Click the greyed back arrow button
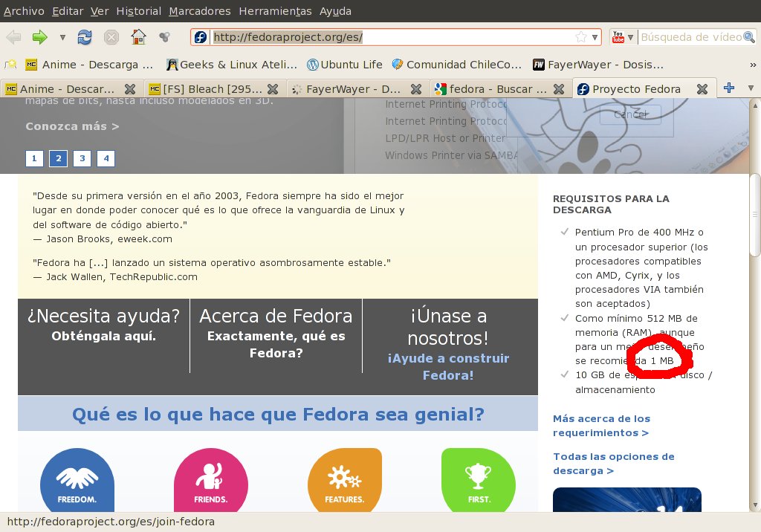This screenshot has height=532, width=761. tap(13, 37)
